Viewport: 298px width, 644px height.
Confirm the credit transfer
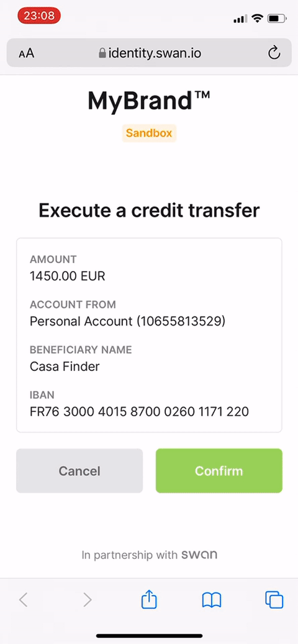coord(219,471)
